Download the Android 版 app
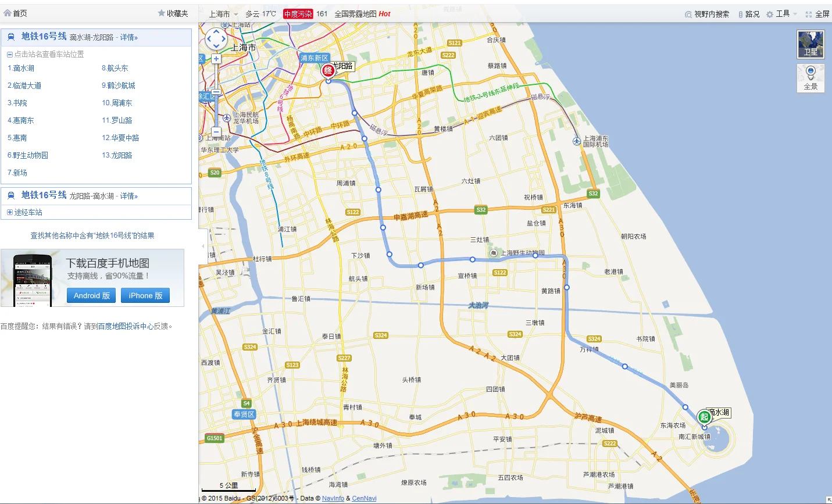Screen dimensions: 832x504 (x=91, y=295)
